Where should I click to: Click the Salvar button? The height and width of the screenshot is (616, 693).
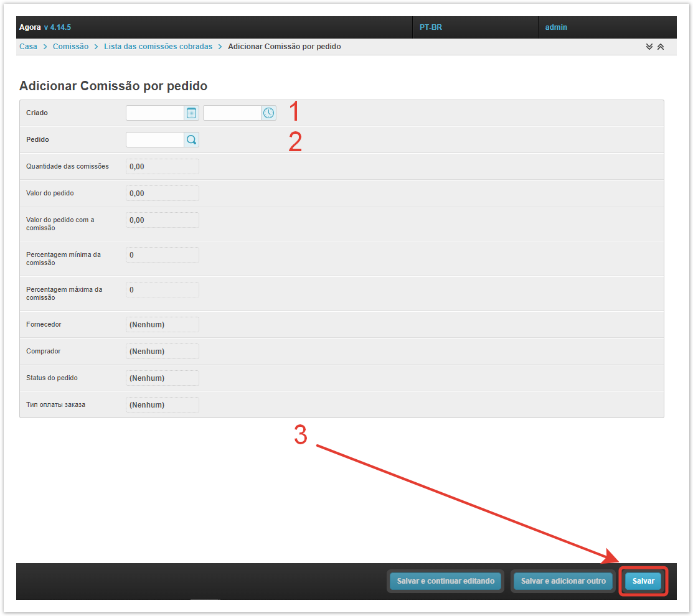click(643, 581)
